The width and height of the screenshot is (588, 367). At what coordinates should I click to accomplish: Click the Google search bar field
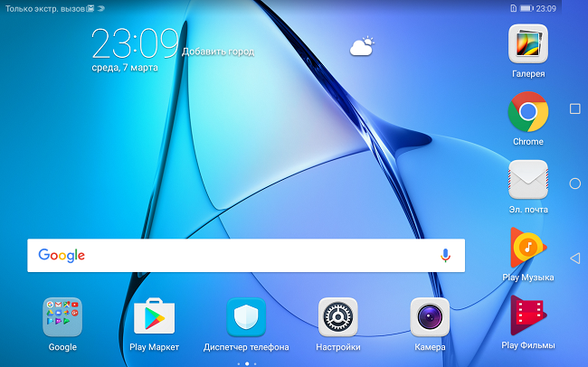pos(246,255)
